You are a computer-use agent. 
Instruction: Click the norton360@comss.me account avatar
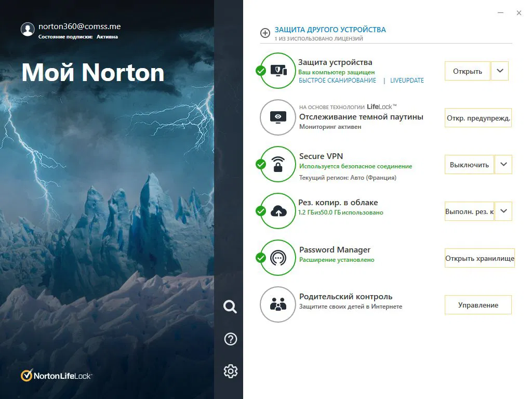tap(28, 29)
